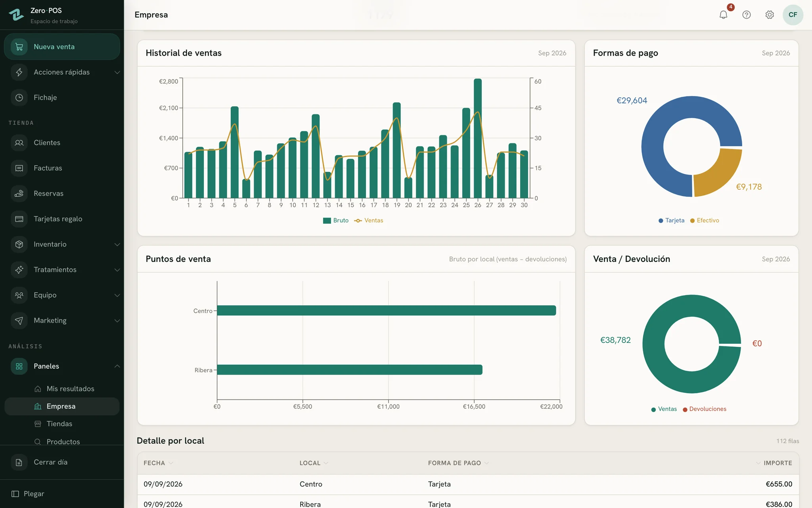Click the Centro bar in Puntos de venta

point(387,310)
